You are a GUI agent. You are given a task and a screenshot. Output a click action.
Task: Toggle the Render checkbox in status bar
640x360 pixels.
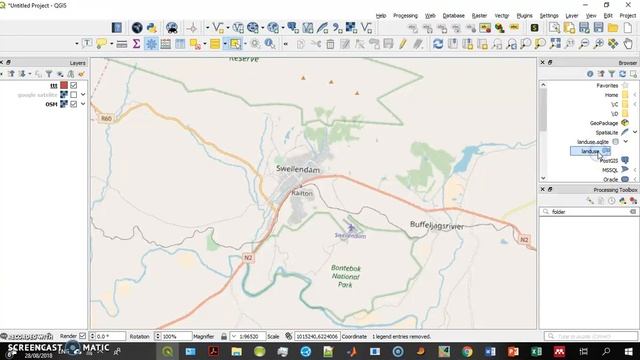click(x=82, y=336)
